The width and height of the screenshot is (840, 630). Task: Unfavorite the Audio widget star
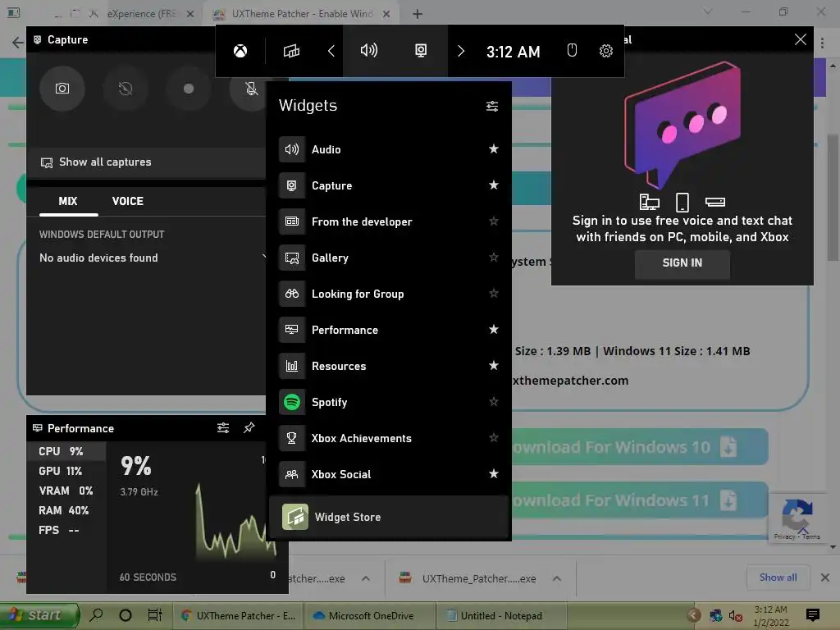click(493, 149)
